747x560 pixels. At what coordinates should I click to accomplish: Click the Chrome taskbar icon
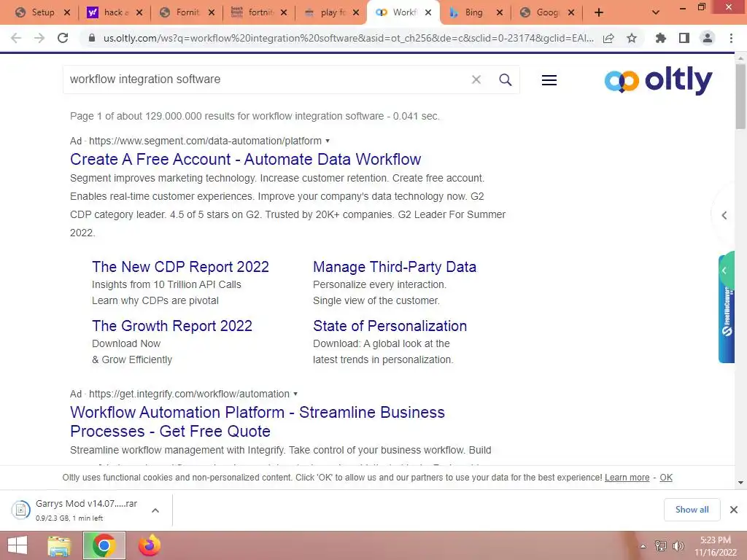coord(104,545)
